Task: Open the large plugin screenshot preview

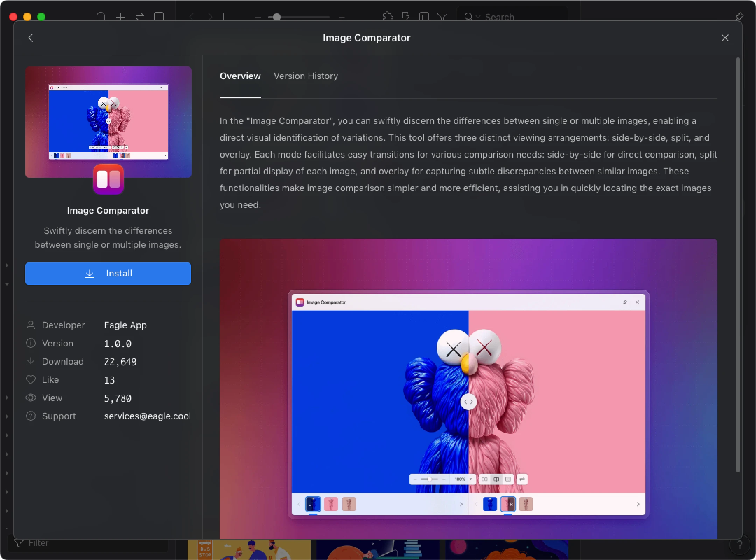Action: pyautogui.click(x=468, y=388)
